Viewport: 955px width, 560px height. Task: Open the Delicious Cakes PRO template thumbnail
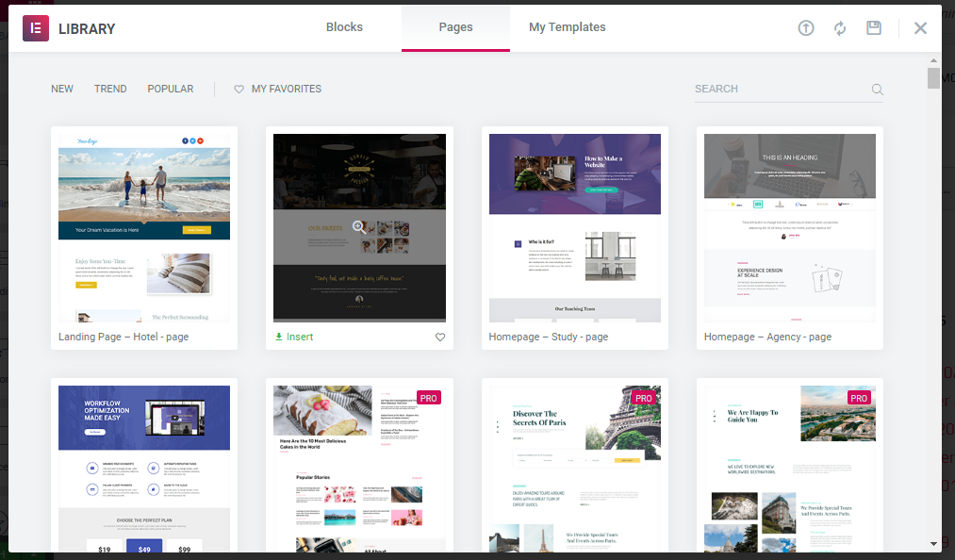click(x=359, y=469)
